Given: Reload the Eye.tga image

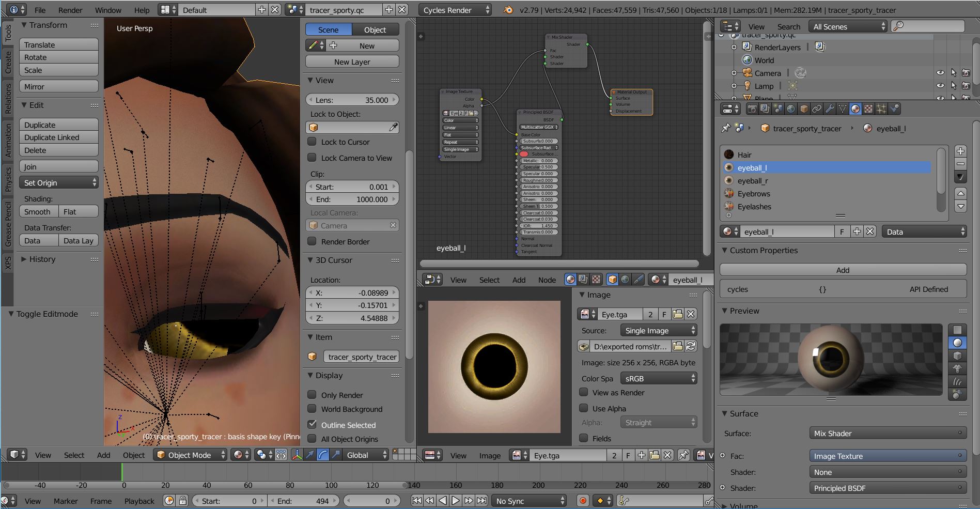Looking at the screenshot, I should [x=691, y=346].
